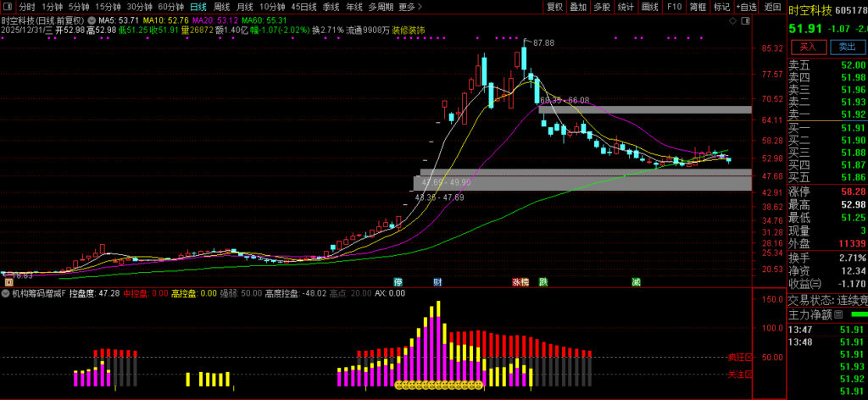The image size is (868, 400).
Task: Click the 跌 event marker on timeline
Action: (543, 281)
